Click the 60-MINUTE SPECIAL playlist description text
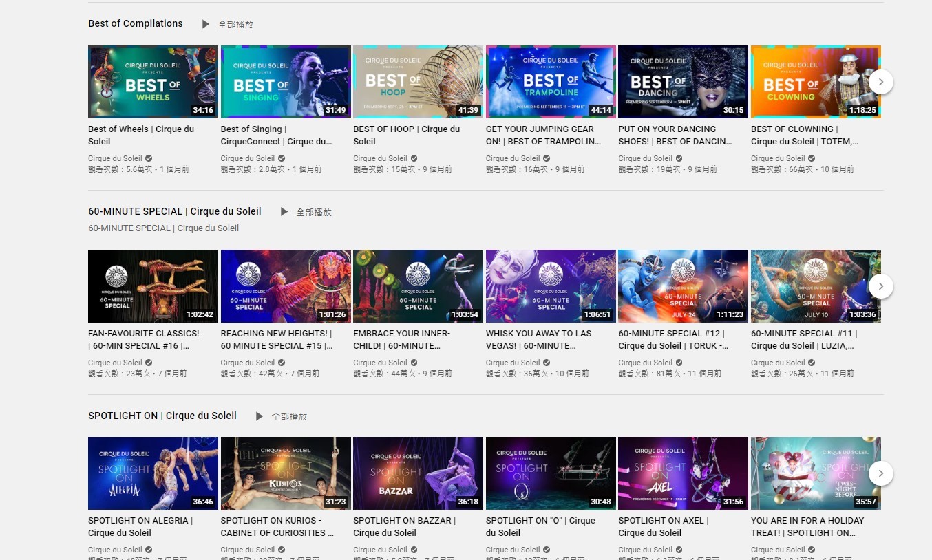This screenshot has width=932, height=560. click(164, 228)
